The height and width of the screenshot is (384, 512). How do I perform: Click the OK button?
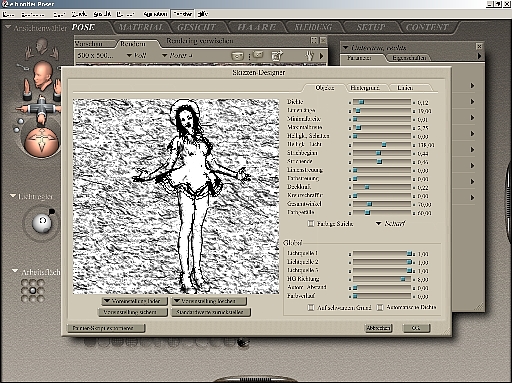[x=416, y=328]
